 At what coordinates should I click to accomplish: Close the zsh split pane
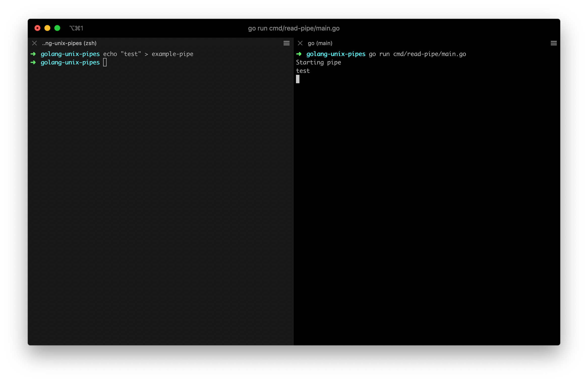[34, 43]
